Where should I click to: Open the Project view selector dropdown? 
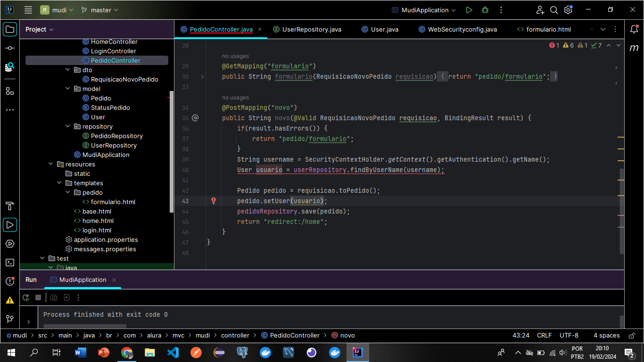pyautogui.click(x=40, y=29)
